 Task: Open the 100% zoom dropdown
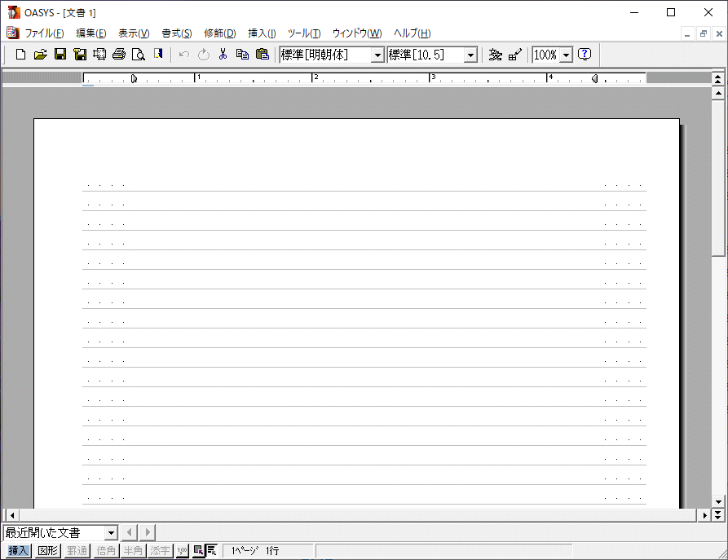566,55
